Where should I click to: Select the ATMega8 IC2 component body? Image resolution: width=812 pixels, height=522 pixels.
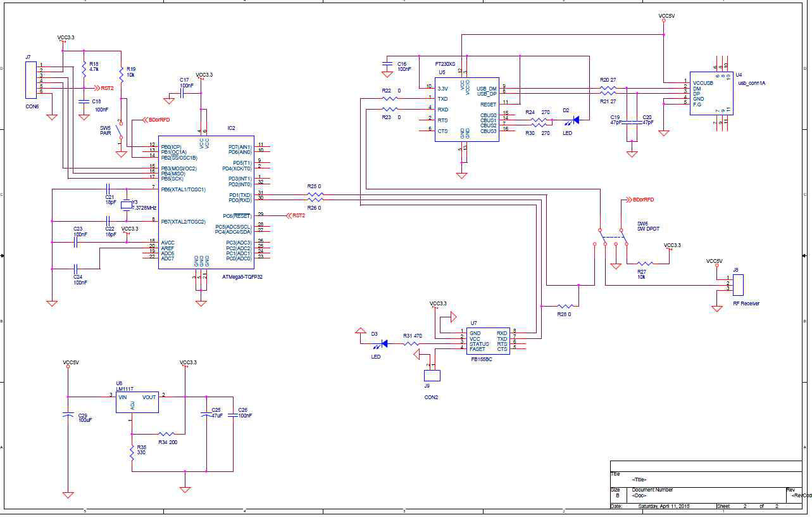pos(206,202)
